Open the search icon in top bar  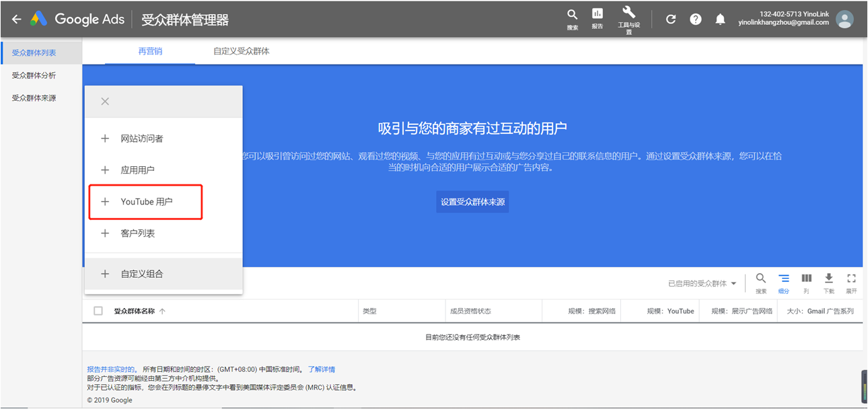point(572,15)
